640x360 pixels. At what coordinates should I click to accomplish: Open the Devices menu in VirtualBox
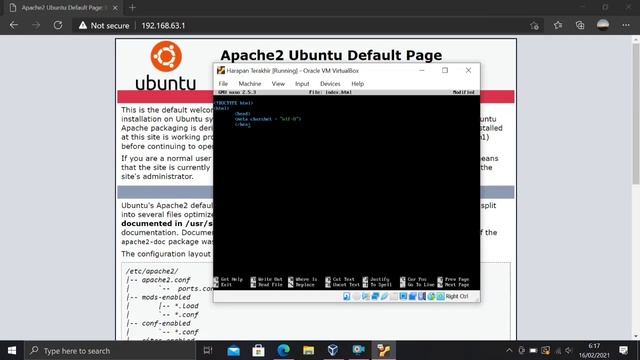point(330,84)
